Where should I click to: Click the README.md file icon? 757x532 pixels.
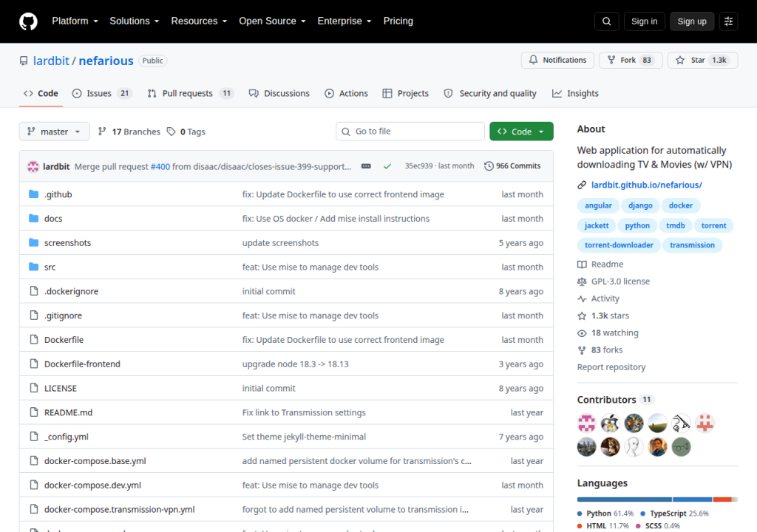[34, 412]
